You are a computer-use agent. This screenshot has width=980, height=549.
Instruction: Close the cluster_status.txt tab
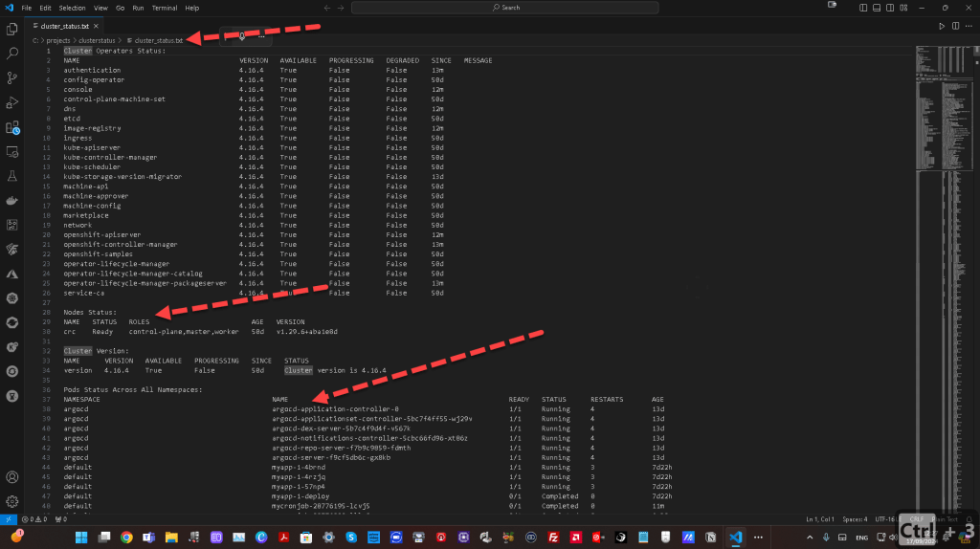pos(96,26)
